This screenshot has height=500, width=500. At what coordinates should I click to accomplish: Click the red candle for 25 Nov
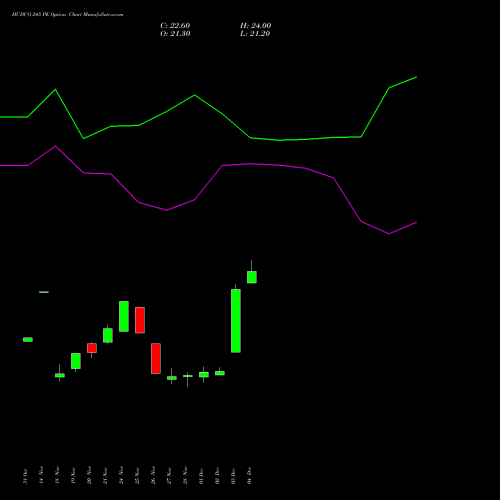140,320
